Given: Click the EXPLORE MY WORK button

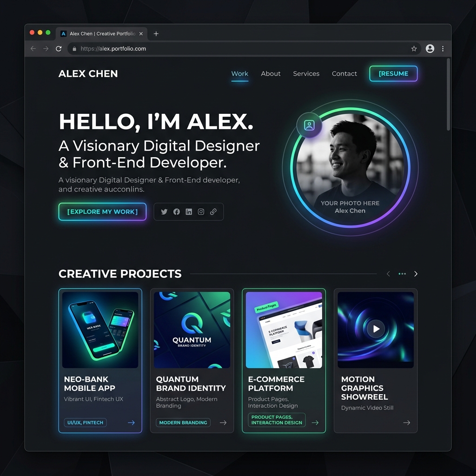Looking at the screenshot, I should 102,212.
